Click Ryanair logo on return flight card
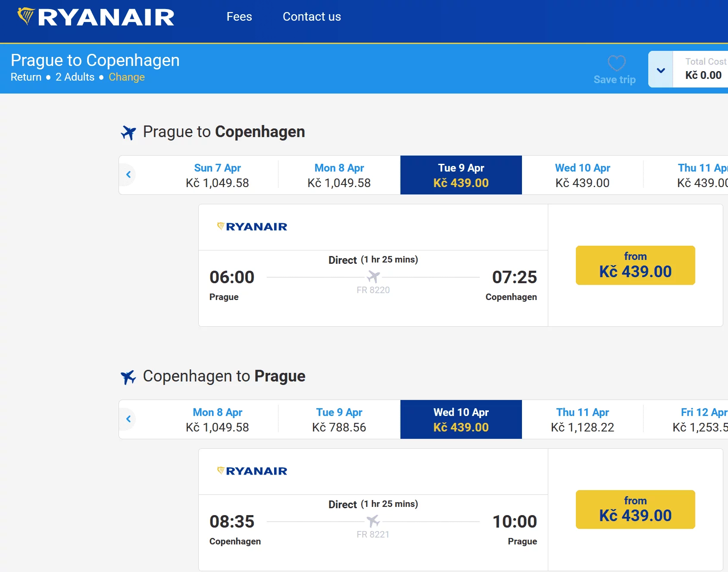 point(252,471)
